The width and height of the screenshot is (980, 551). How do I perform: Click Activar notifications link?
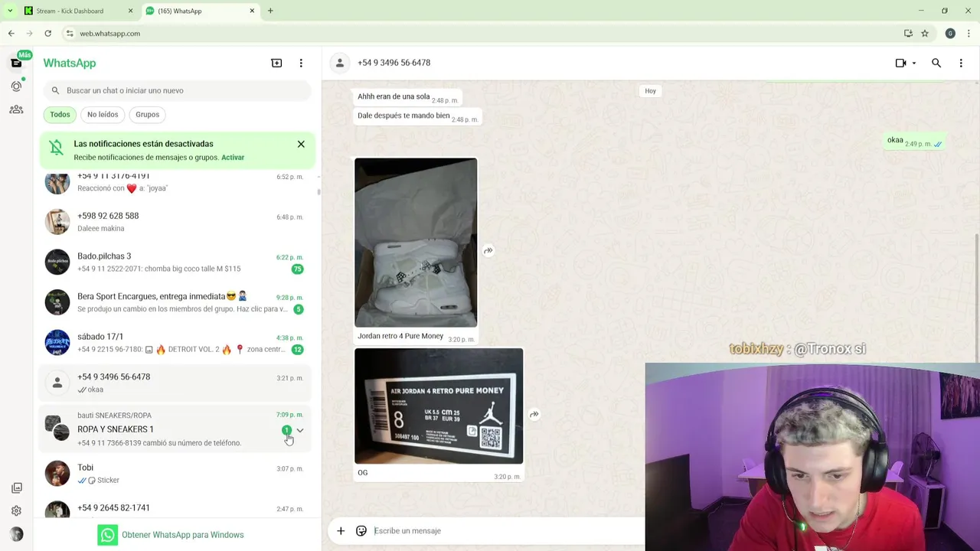point(233,158)
